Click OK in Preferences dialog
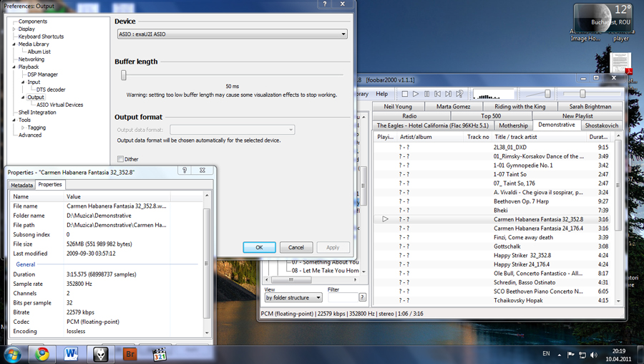This screenshot has width=644, height=364. pos(259,247)
